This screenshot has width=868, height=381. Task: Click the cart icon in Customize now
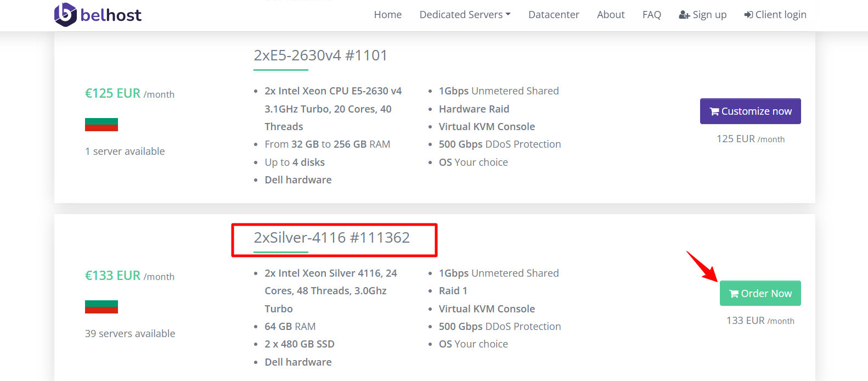pyautogui.click(x=714, y=111)
